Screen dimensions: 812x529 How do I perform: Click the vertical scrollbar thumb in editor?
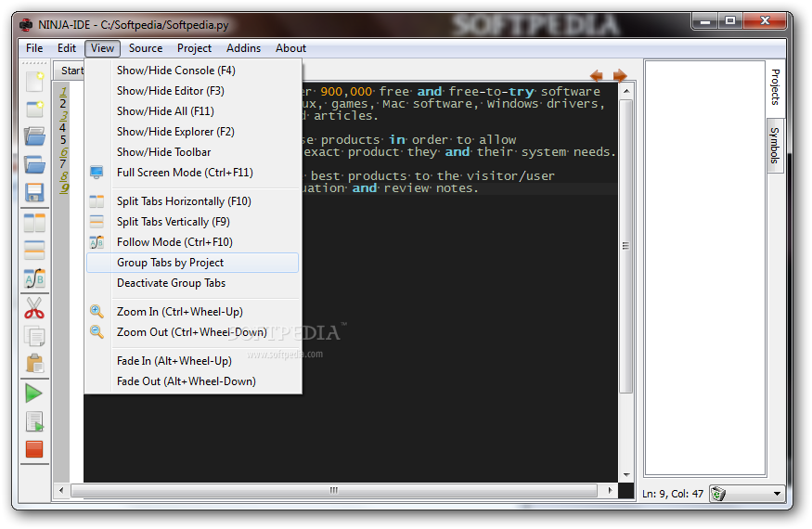[626, 246]
